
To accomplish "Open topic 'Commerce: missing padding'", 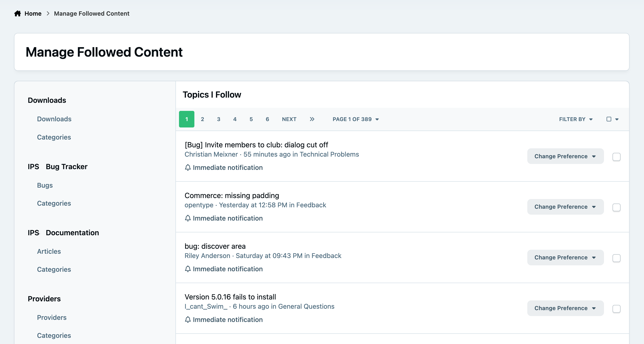I will [x=232, y=195].
